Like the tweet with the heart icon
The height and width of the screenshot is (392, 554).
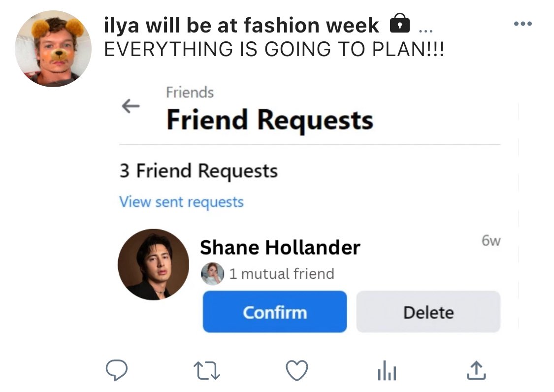[x=297, y=370]
